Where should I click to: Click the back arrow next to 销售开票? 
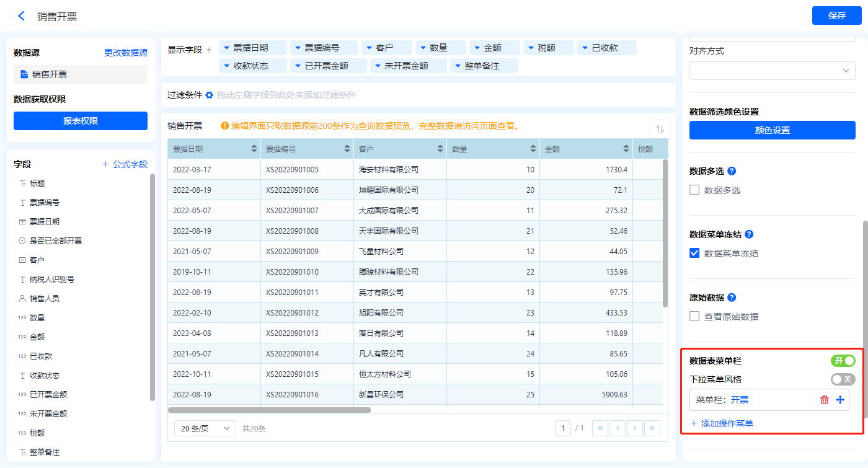[x=22, y=16]
